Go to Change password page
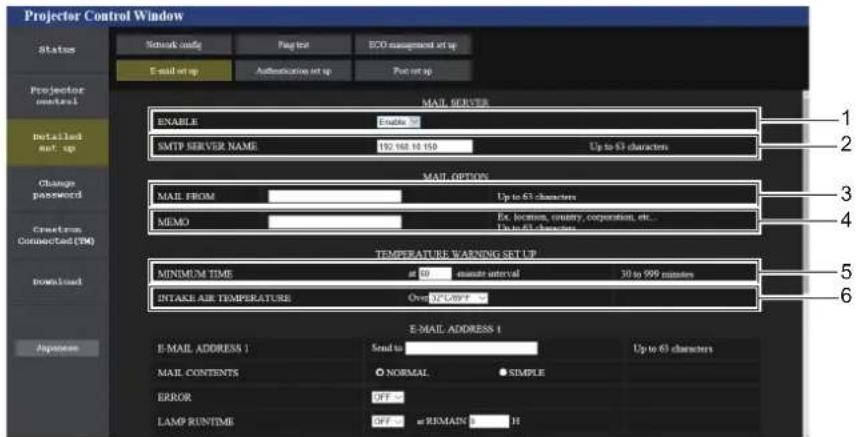The width and height of the screenshot is (857, 437). [x=57, y=189]
